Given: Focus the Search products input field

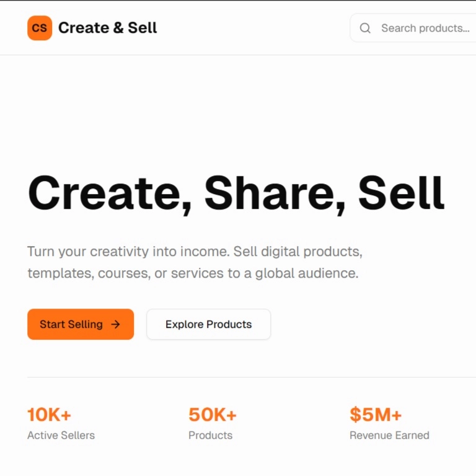Looking at the screenshot, I should click(x=425, y=28).
